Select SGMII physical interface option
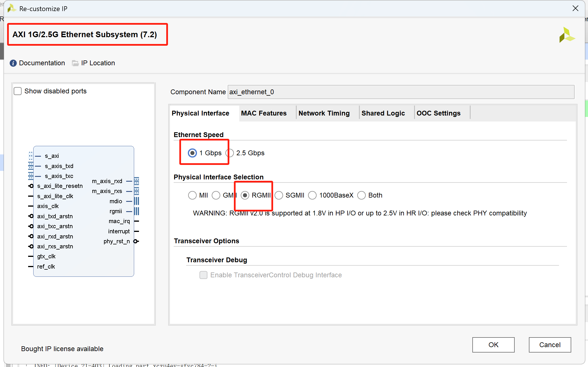 (x=279, y=195)
